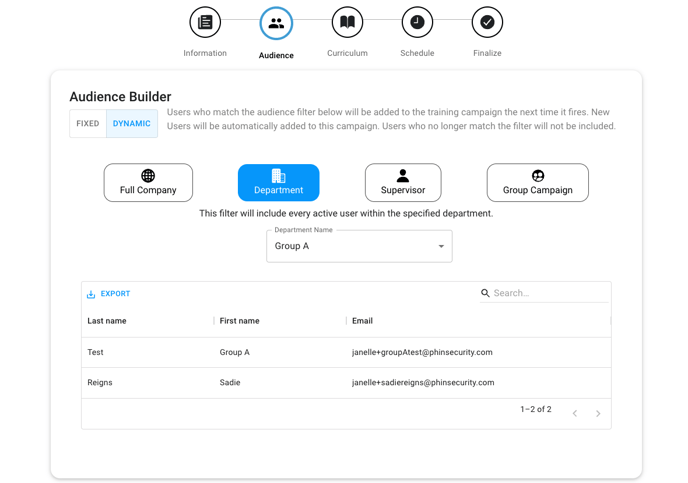Switch audience type to DYNAMIC
Viewport: 688px width, 483px height.
132,124
